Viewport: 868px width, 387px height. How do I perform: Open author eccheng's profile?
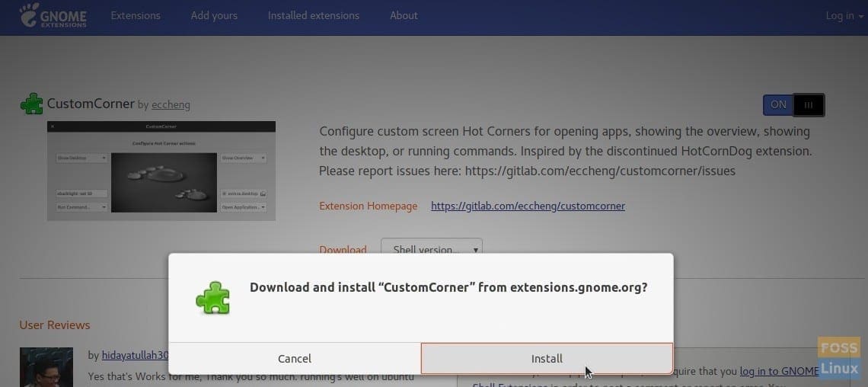(171, 104)
